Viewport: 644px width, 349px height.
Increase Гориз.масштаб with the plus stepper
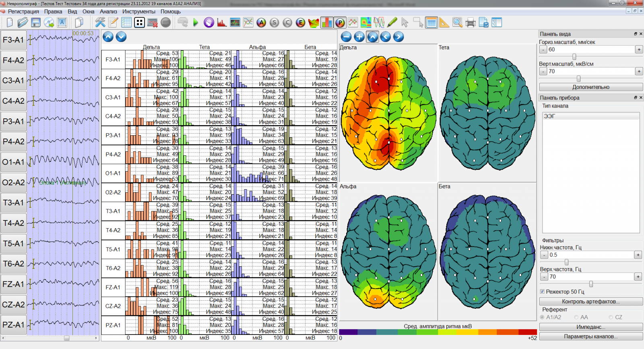[639, 50]
